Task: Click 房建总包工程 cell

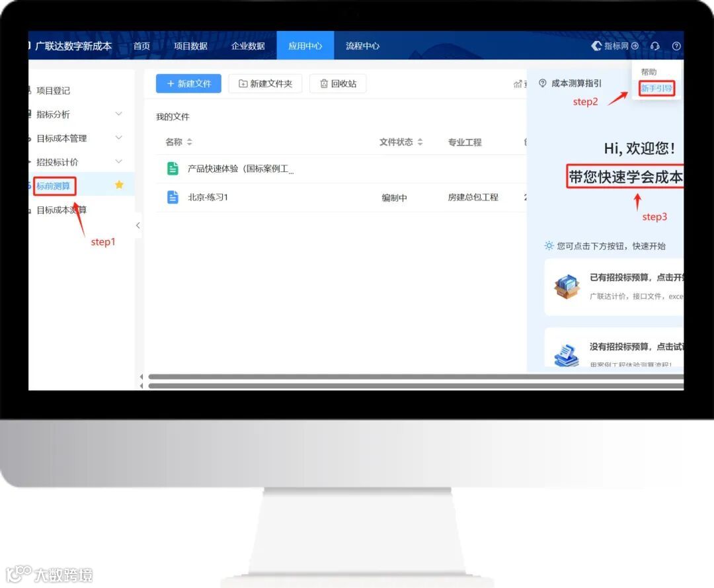Action: (473, 197)
